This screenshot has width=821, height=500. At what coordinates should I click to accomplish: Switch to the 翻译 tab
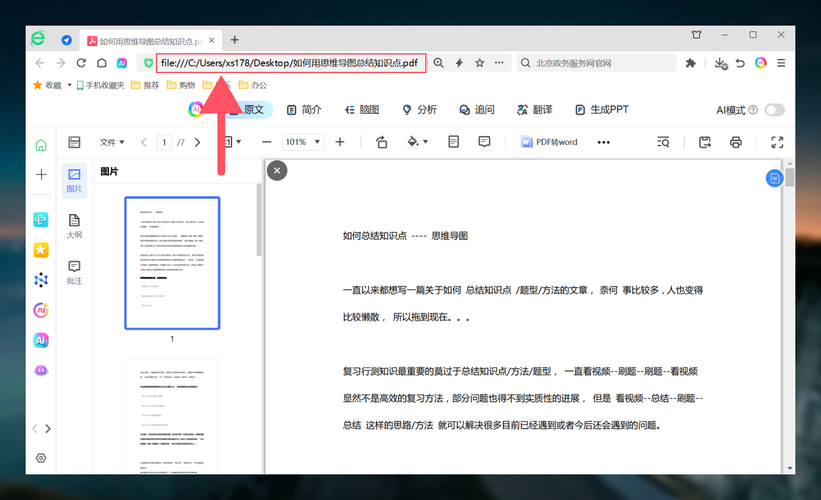(535, 109)
